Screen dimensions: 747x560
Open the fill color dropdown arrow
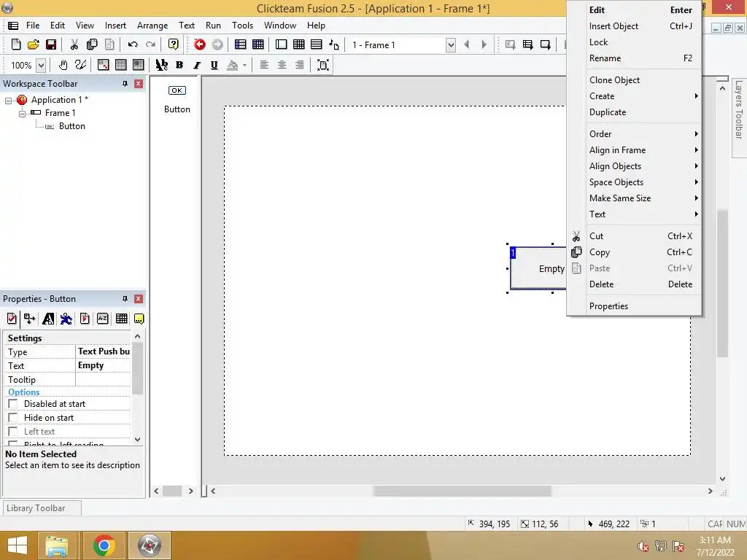coord(244,65)
